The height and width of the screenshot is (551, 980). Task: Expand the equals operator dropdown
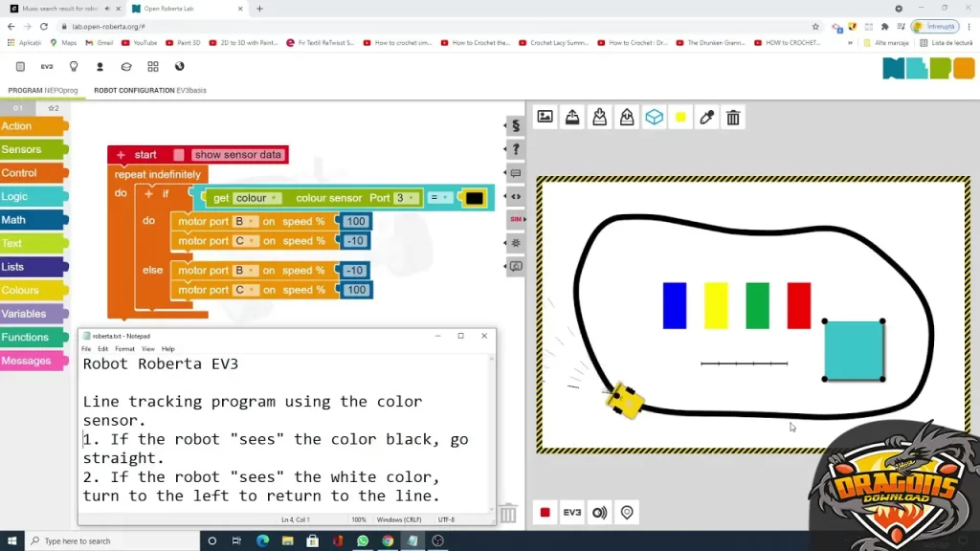(439, 198)
